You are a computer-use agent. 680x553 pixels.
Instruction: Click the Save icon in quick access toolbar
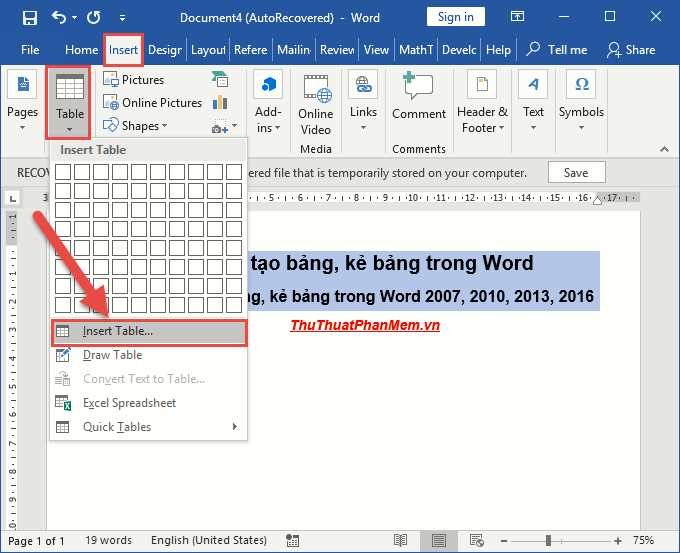[30, 18]
